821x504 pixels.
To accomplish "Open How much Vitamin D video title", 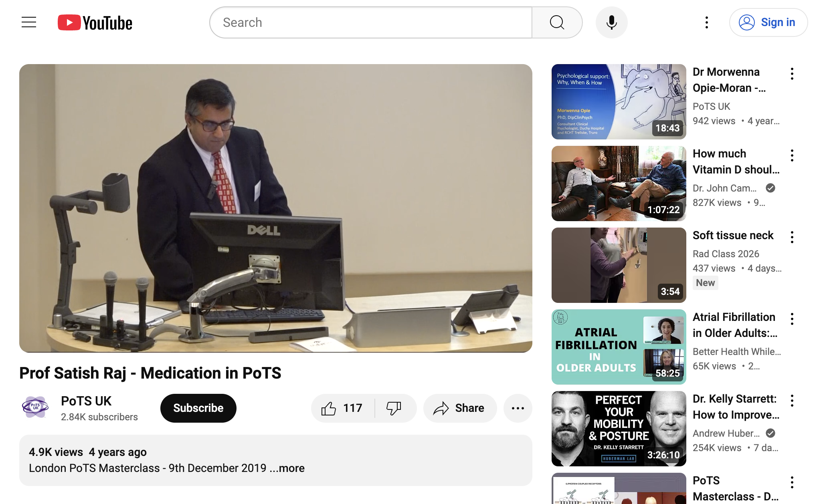I will [x=736, y=161].
